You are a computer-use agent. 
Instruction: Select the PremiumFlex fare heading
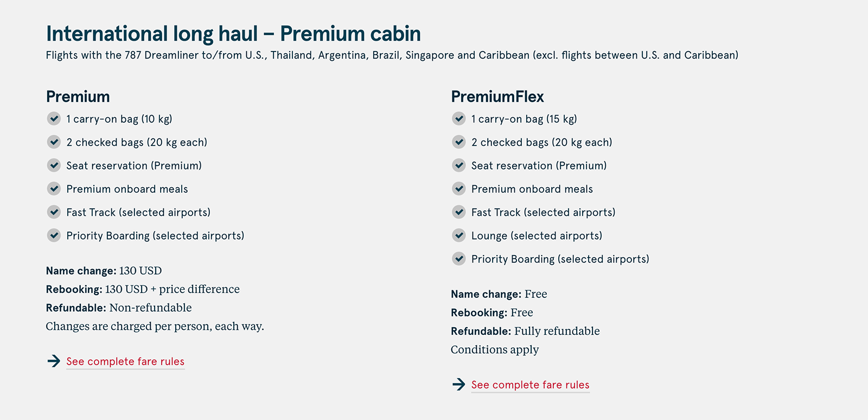(497, 96)
